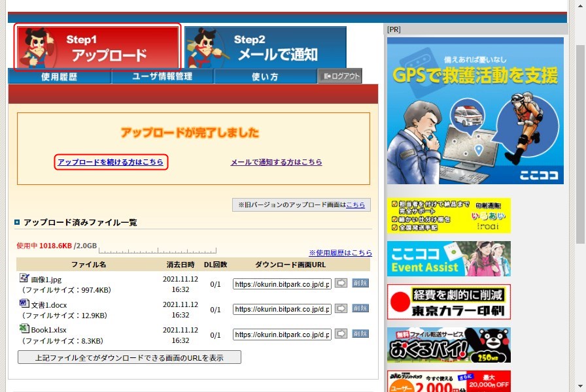Click the arrow icon for Book1.xlsx
The height and width of the screenshot is (392, 586).
click(x=341, y=334)
